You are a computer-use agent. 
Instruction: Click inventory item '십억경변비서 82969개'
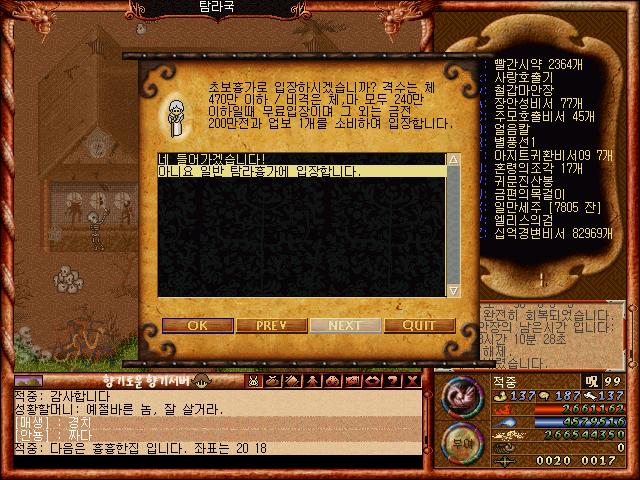click(x=553, y=233)
